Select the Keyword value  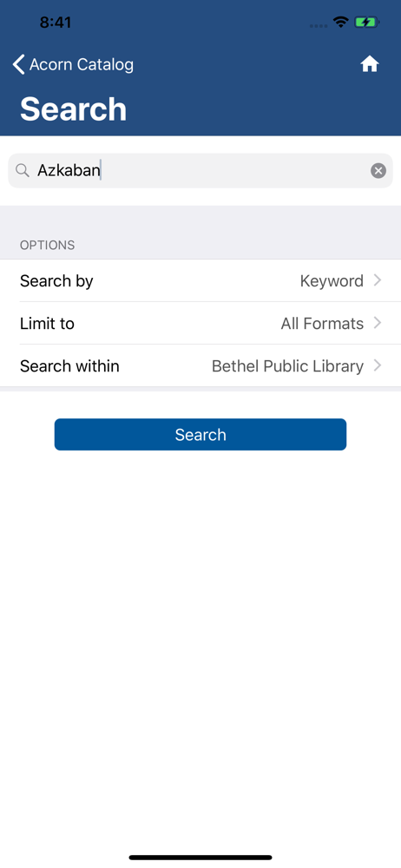pos(332,281)
